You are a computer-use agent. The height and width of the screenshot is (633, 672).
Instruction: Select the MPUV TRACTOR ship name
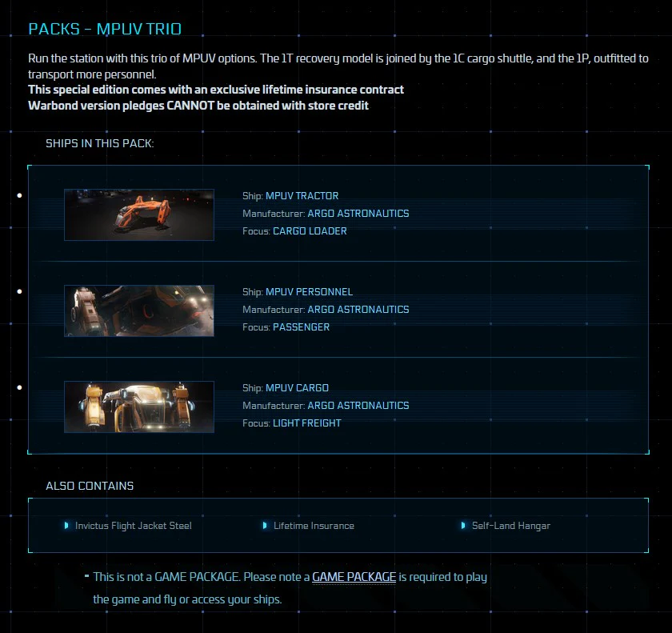coord(302,196)
